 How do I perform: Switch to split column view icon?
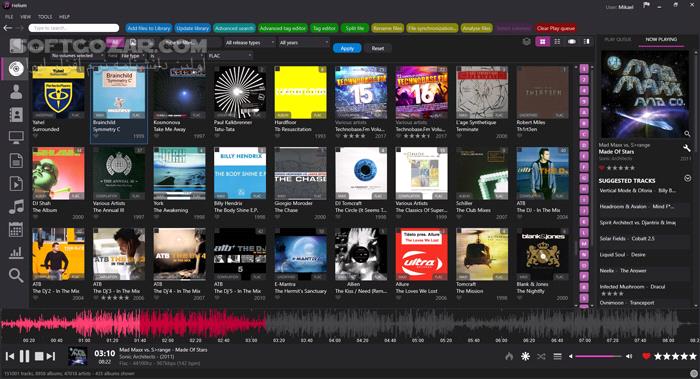click(587, 42)
